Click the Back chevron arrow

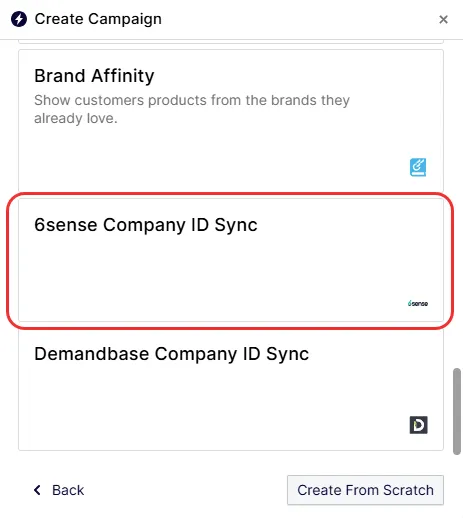click(37, 490)
